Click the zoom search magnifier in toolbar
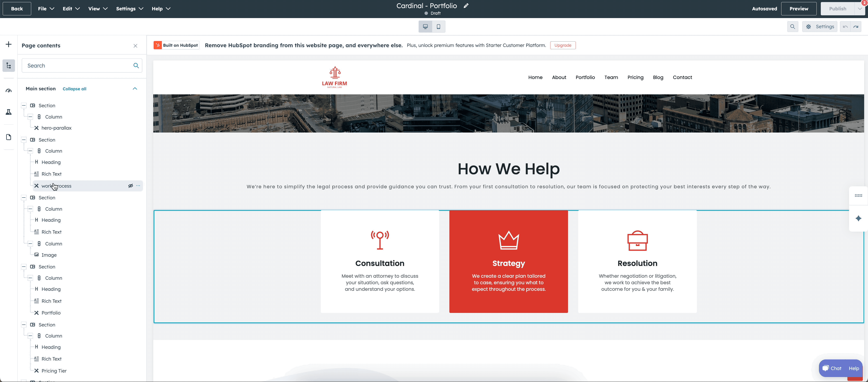The height and width of the screenshot is (382, 868). tap(793, 27)
